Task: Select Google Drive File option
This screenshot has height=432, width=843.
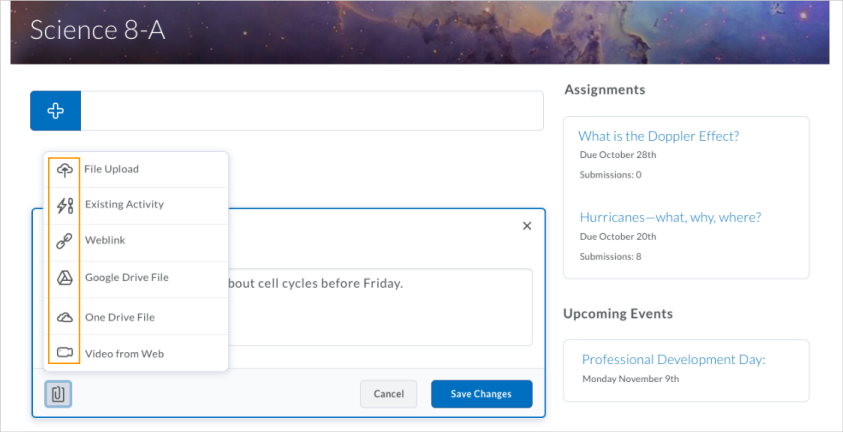Action: (x=136, y=278)
